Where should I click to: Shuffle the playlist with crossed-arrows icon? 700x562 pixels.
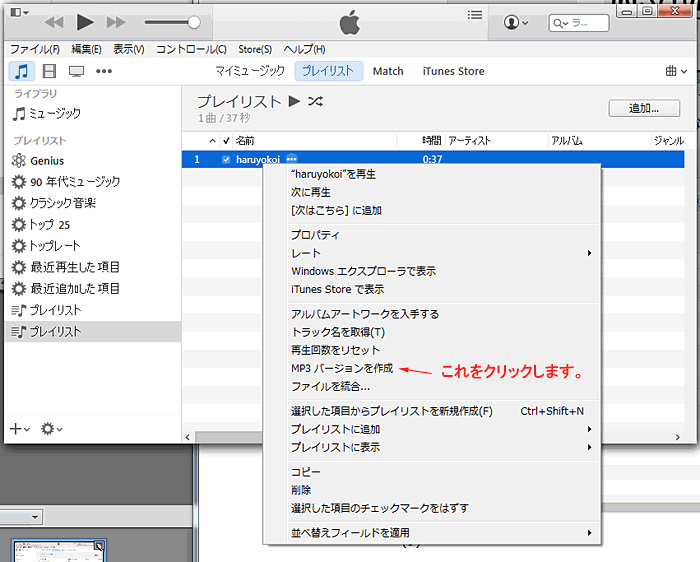pos(315,101)
